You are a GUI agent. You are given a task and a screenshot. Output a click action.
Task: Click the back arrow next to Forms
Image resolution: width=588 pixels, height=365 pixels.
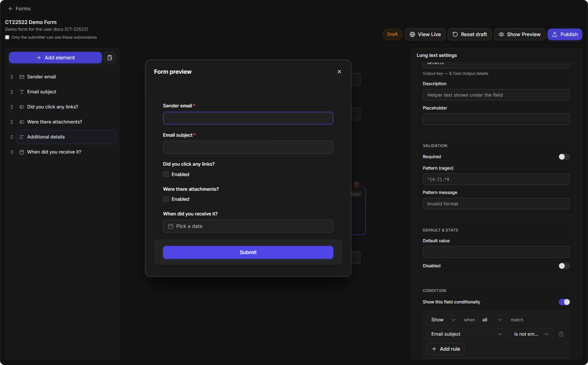[11, 9]
